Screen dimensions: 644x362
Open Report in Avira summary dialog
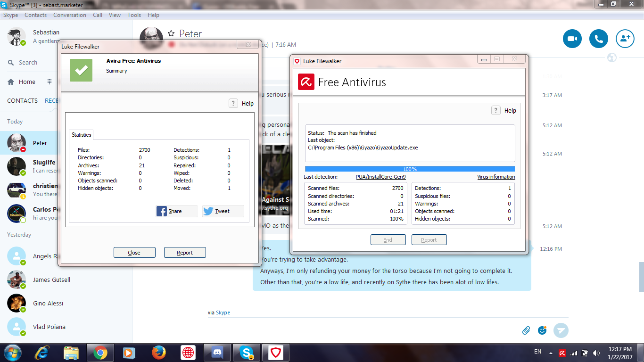185,253
